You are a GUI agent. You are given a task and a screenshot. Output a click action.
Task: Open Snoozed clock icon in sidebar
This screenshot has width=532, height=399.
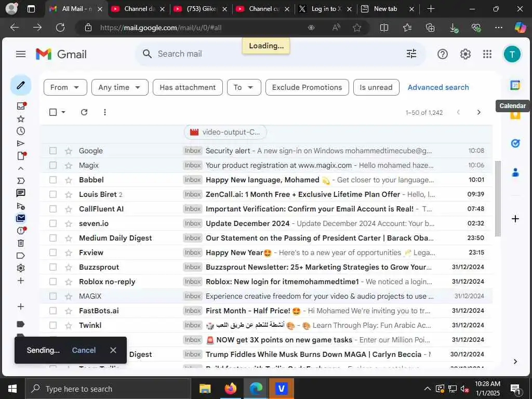pyautogui.click(x=21, y=131)
